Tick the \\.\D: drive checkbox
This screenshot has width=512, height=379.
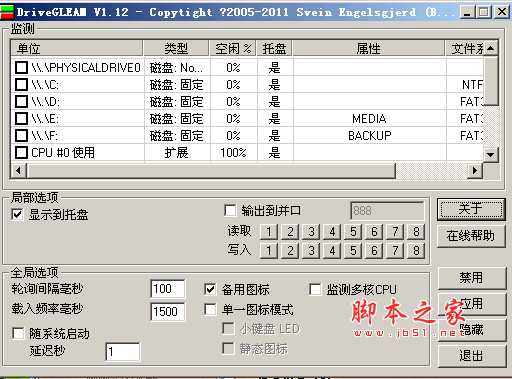[21, 102]
